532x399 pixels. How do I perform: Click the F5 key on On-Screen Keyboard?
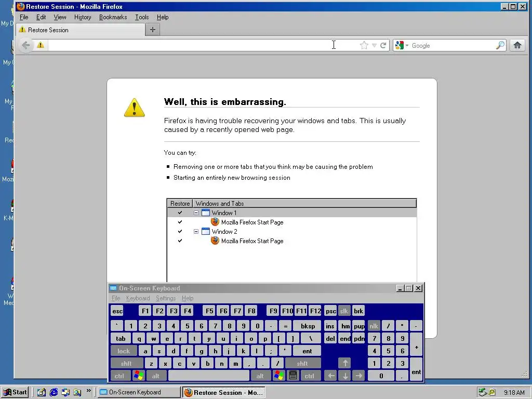209,311
